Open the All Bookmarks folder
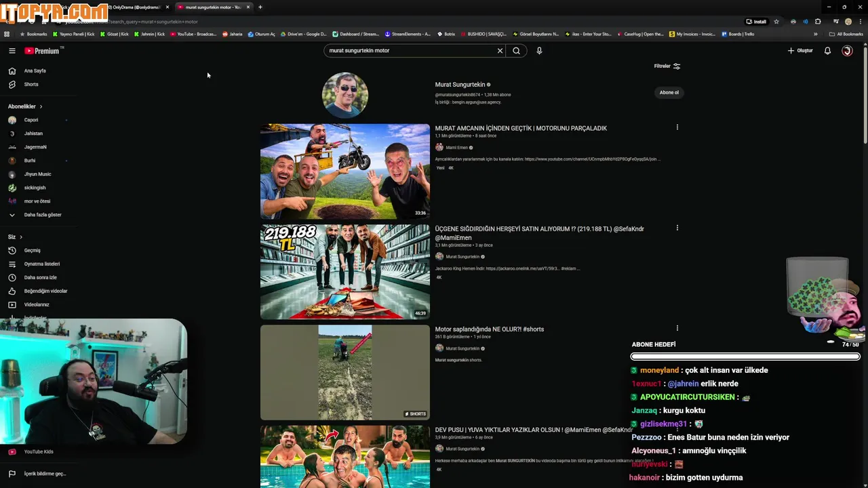This screenshot has height=488, width=868. click(846, 34)
